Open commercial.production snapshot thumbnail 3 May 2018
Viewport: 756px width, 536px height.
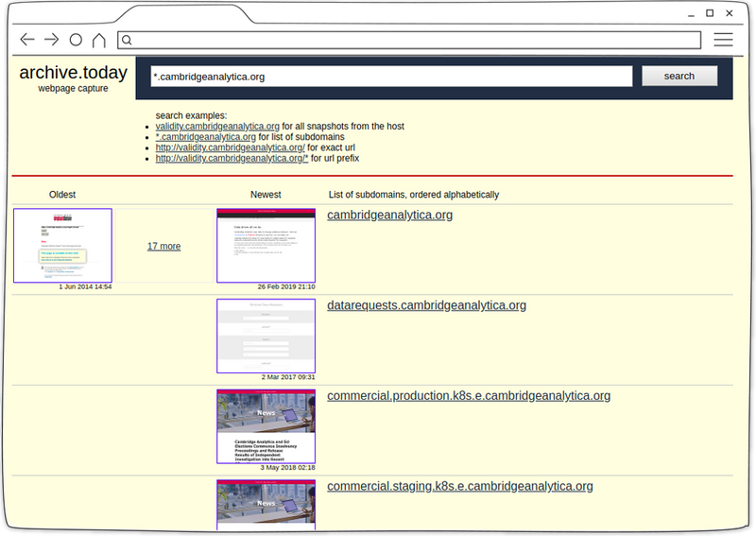point(266,426)
